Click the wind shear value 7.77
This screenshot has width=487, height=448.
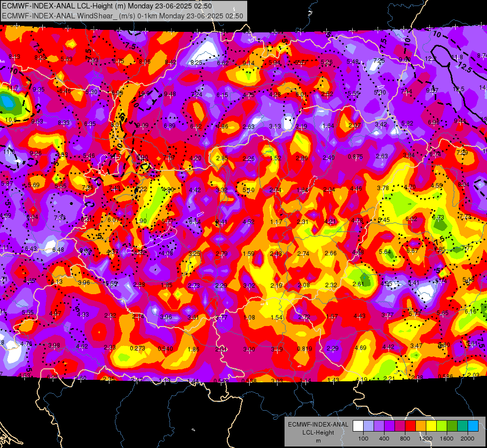(467, 248)
